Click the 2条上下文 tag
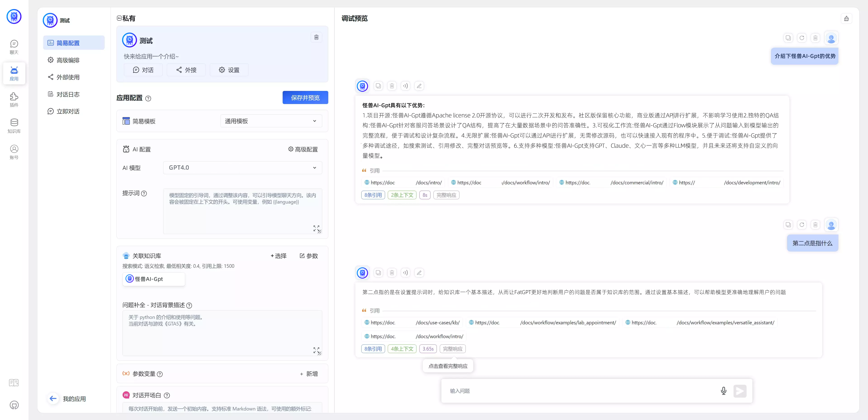868x420 pixels. [x=402, y=195]
